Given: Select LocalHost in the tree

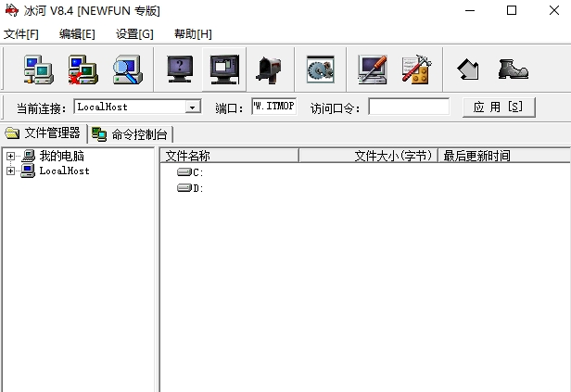Looking at the screenshot, I should click(x=64, y=171).
